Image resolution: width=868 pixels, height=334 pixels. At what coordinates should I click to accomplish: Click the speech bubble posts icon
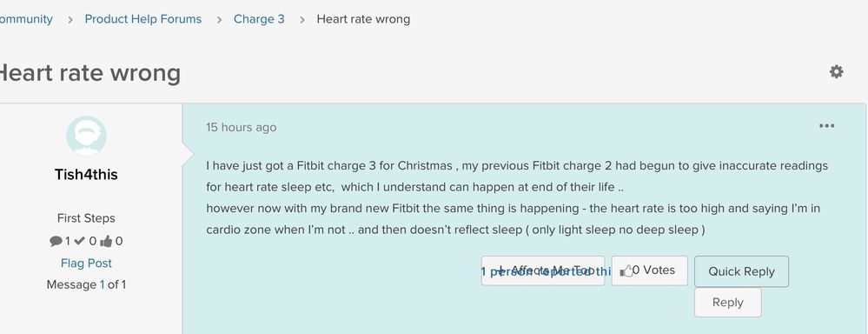[x=56, y=241]
